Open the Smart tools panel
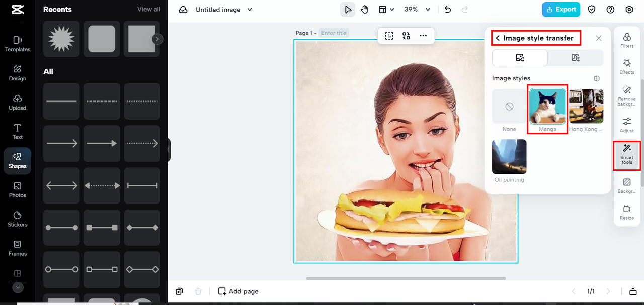Screen dimensions: 644x305 (627, 155)
